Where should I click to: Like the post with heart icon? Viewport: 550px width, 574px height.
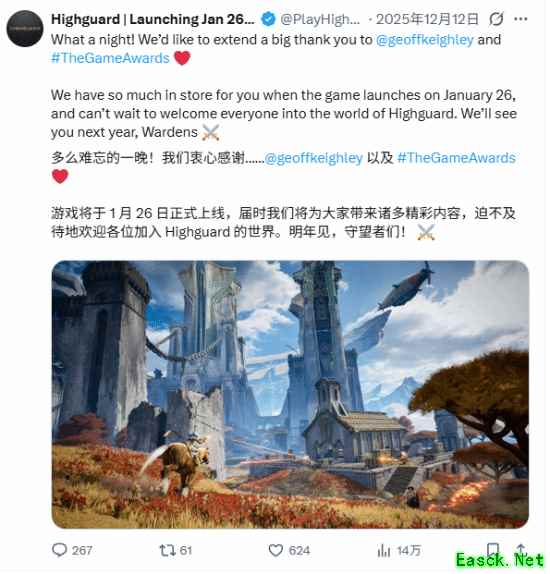(x=276, y=550)
